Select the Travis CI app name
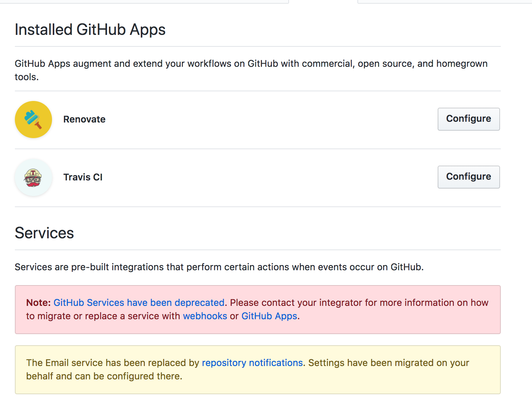 83,177
